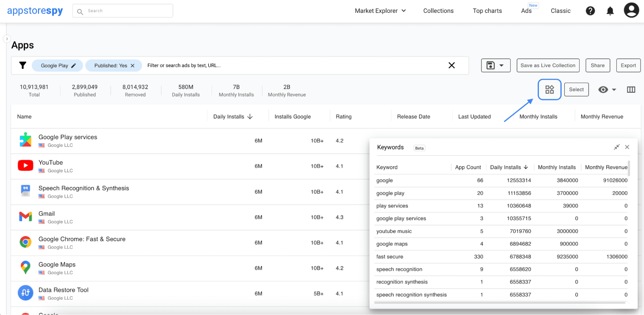Open the Collections menu item
The width and height of the screenshot is (644, 315).
[x=438, y=11]
